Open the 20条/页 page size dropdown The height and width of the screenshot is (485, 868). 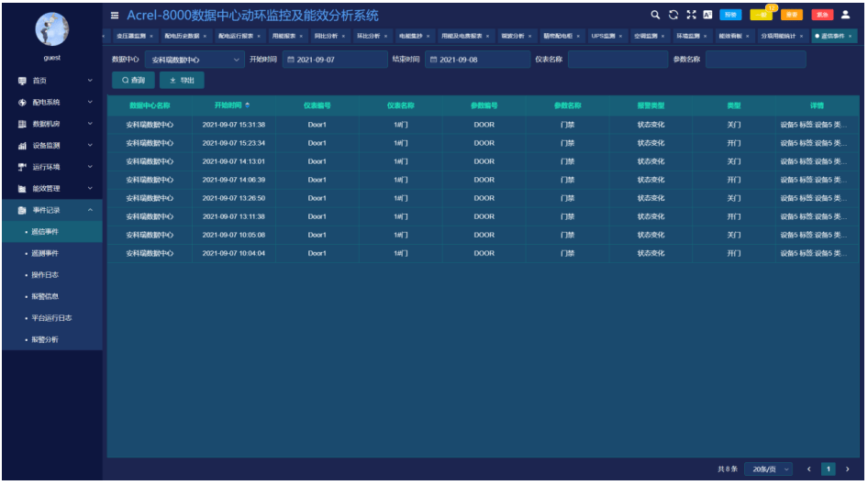tap(768, 469)
